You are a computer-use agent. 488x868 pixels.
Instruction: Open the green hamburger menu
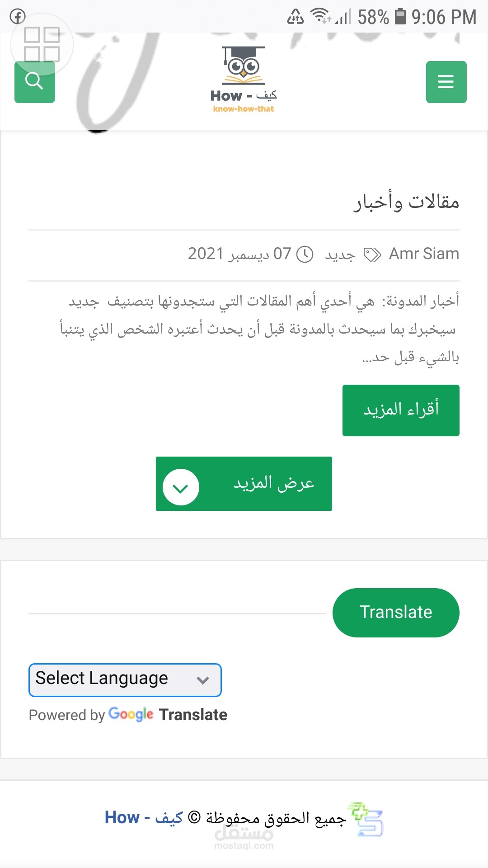point(446,82)
